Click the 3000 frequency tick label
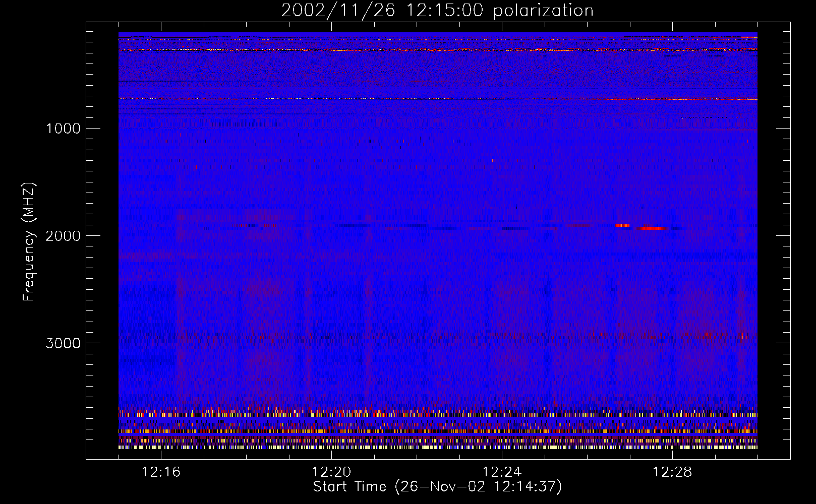Image resolution: width=816 pixels, height=504 pixels. point(63,343)
